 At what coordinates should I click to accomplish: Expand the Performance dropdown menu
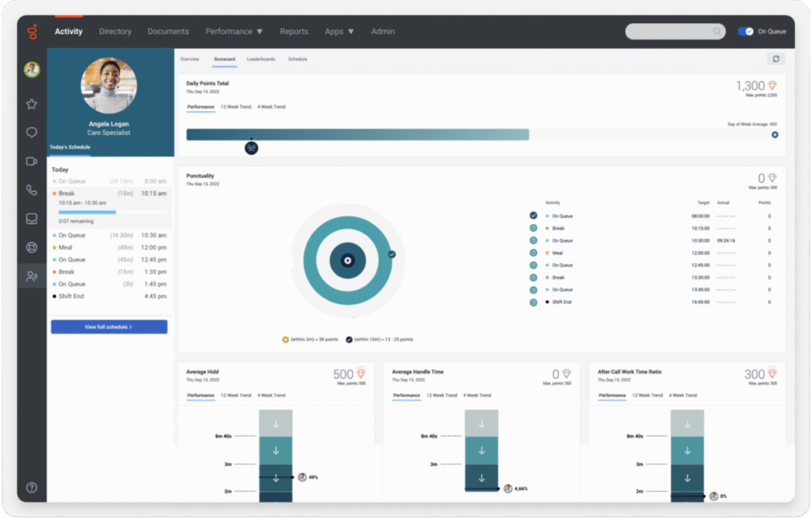point(234,32)
